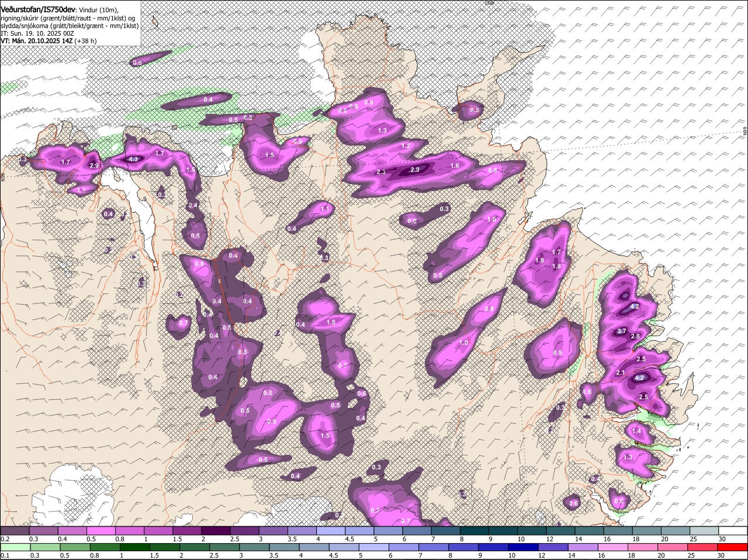748x560 pixels.
Task: Click the 30 label on the green-to-red scale
Action: pyautogui.click(x=721, y=556)
